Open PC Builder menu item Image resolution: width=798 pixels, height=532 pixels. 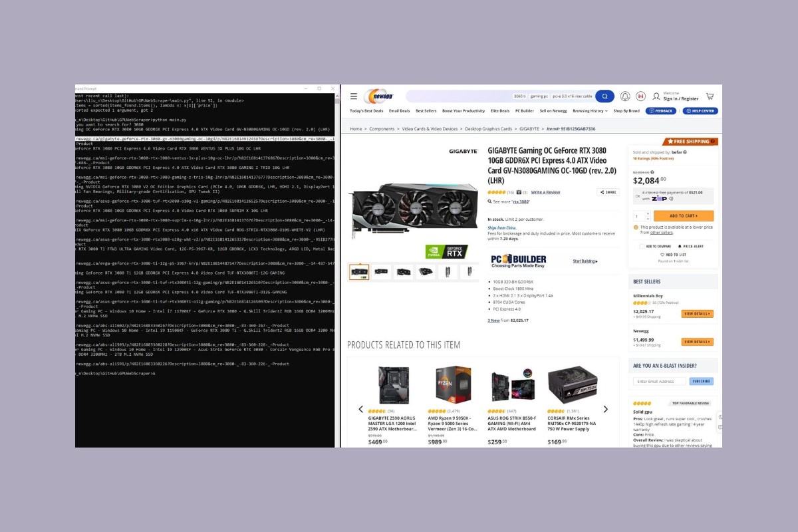point(525,111)
